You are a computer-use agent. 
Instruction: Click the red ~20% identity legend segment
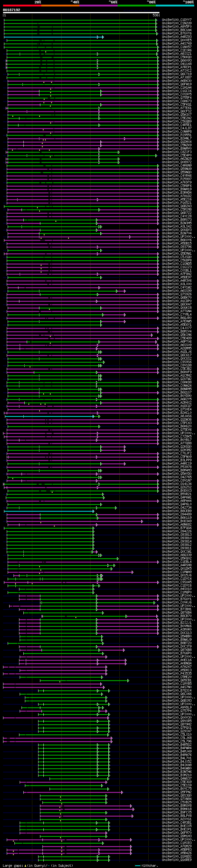click(22, 6)
